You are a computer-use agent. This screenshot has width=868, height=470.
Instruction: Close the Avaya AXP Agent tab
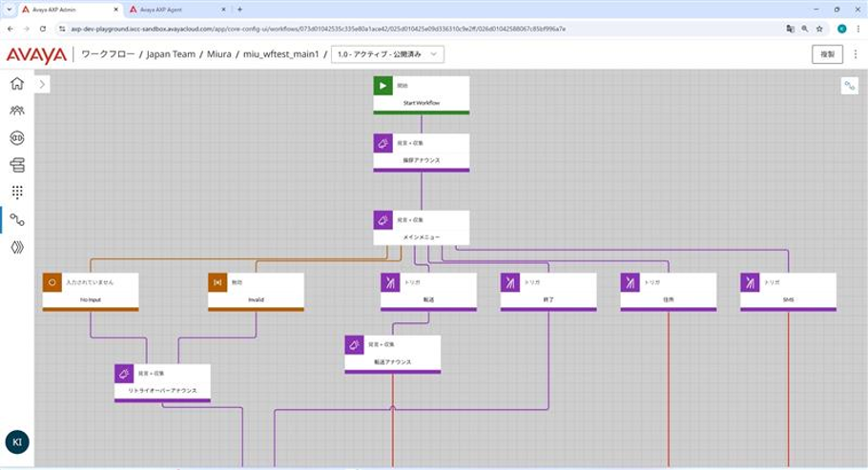(223, 10)
